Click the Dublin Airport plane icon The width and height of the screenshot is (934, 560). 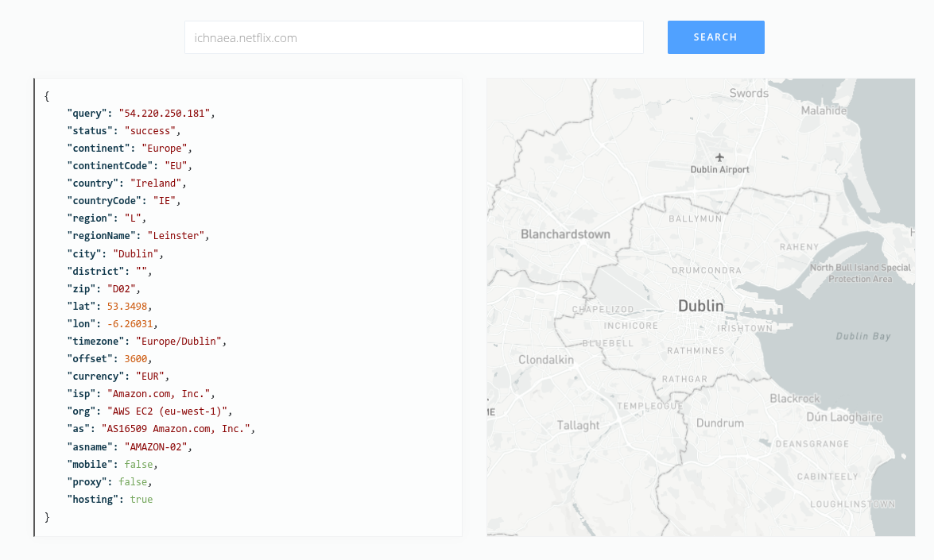[719, 158]
